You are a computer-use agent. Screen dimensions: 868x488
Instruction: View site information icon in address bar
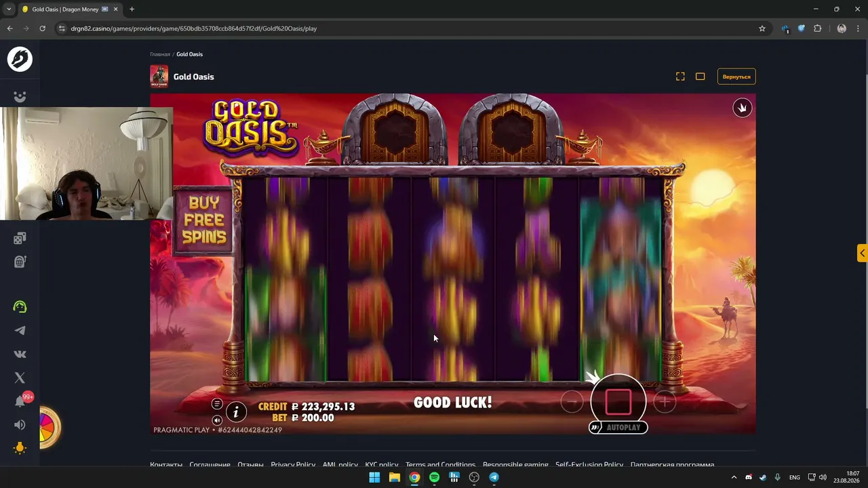pyautogui.click(x=62, y=28)
